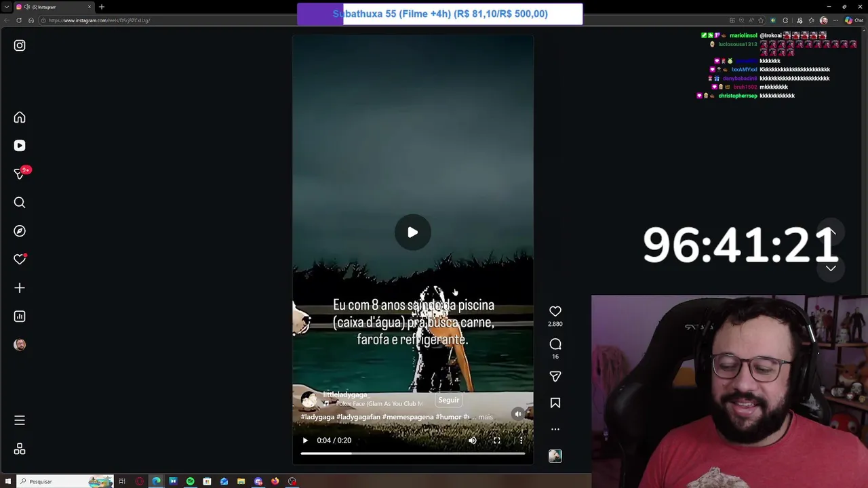The width and height of the screenshot is (868, 488).
Task: Share the reel with paper-plane icon
Action: coord(555,376)
